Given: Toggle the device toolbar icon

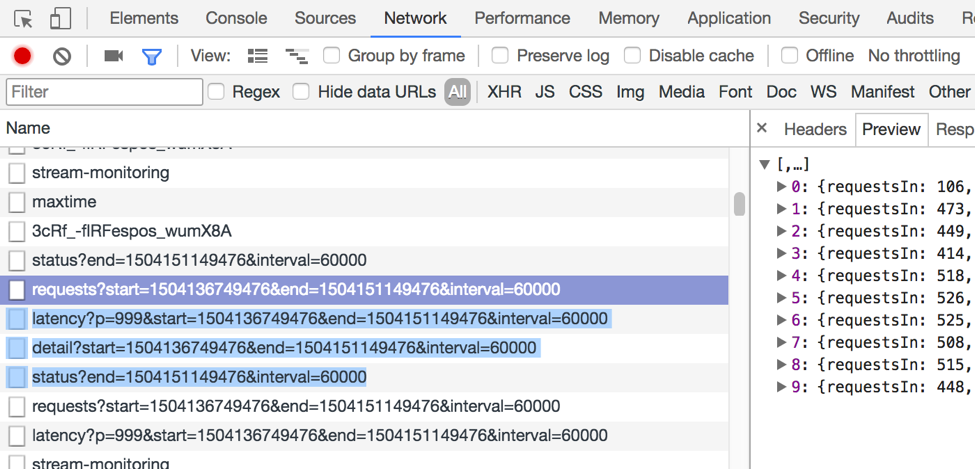Looking at the screenshot, I should click(x=60, y=19).
